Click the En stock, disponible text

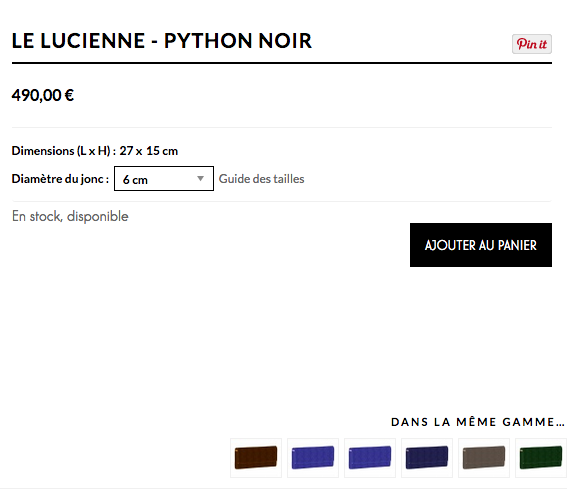coord(70,216)
